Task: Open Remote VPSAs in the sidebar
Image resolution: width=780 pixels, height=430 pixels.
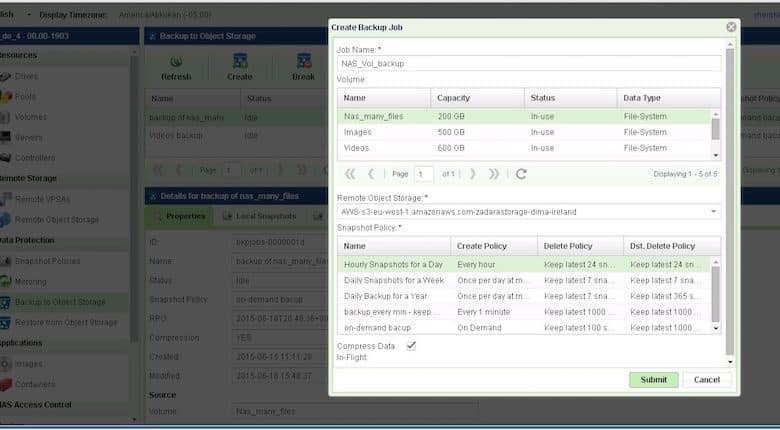Action: click(x=42, y=199)
